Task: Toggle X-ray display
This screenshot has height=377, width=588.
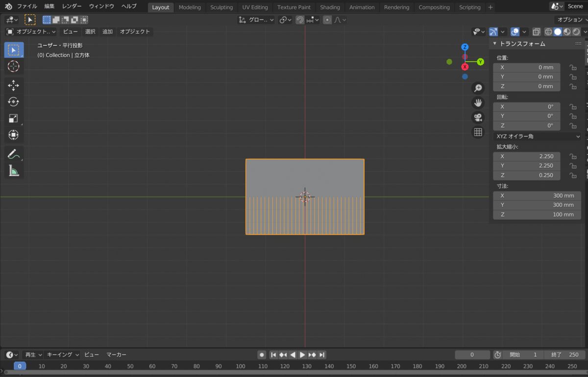Action: click(x=537, y=32)
